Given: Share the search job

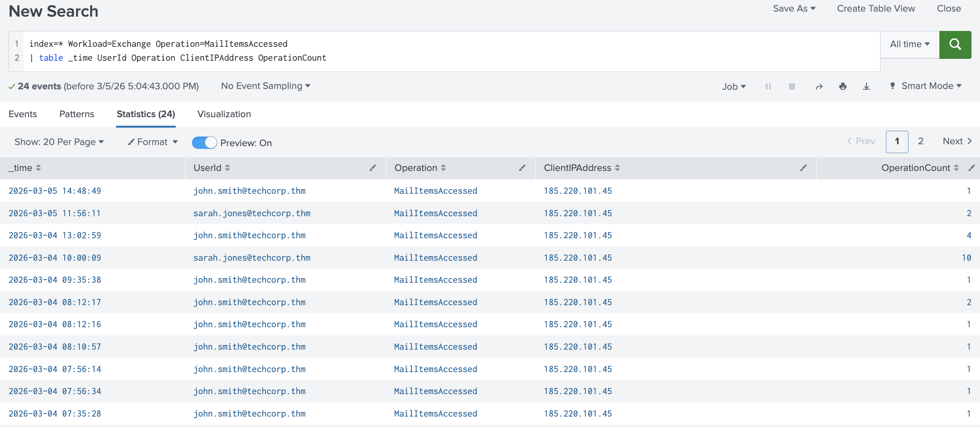Looking at the screenshot, I should [x=819, y=86].
